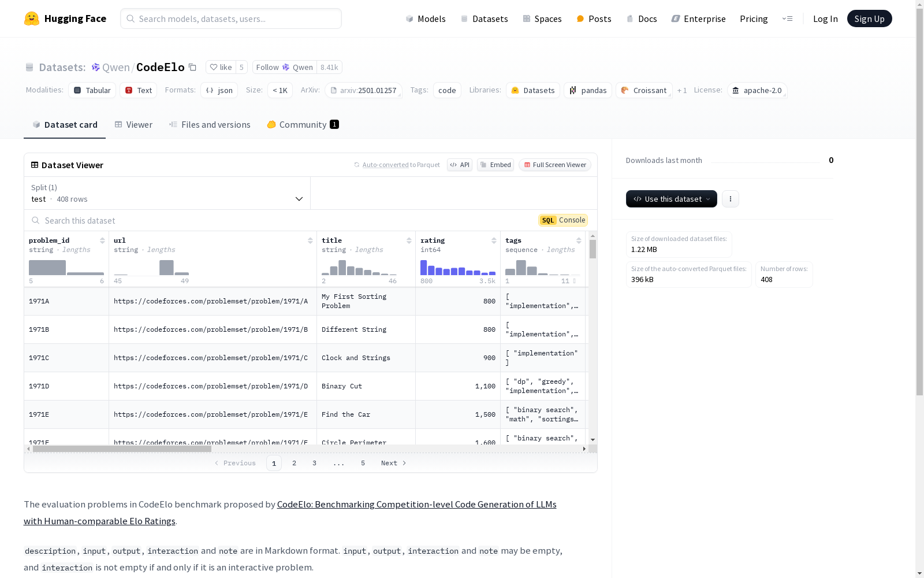This screenshot has width=924, height=578.
Task: Click the Log In link
Action: pyautogui.click(x=825, y=18)
